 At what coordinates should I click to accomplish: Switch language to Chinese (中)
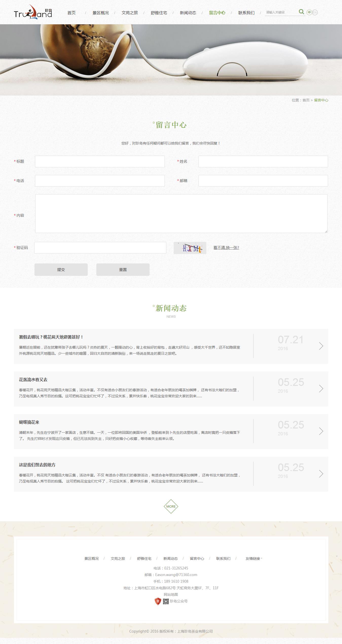309,12
